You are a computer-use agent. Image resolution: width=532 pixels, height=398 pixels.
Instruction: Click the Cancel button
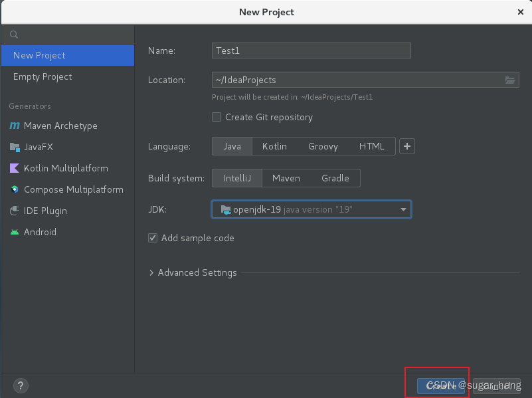tap(497, 386)
